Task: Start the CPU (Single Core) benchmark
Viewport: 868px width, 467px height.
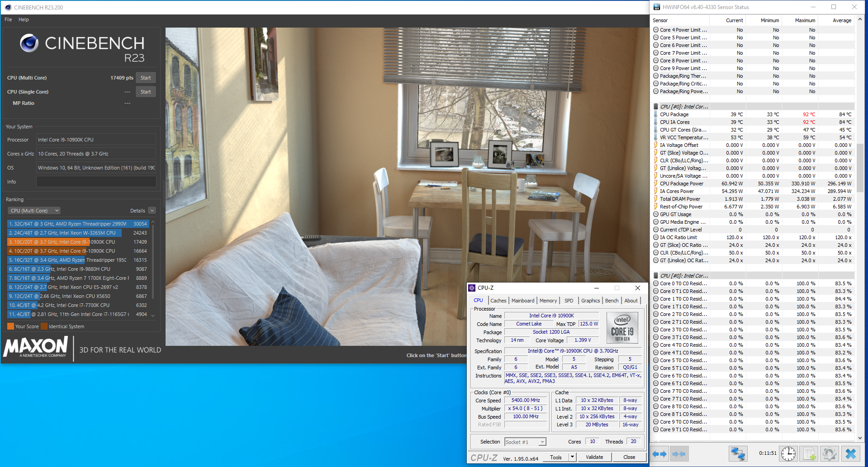Action: [x=146, y=92]
